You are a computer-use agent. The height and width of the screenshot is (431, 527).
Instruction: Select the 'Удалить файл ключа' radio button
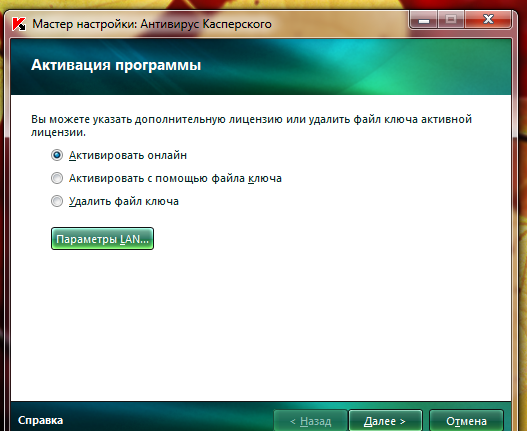[57, 201]
